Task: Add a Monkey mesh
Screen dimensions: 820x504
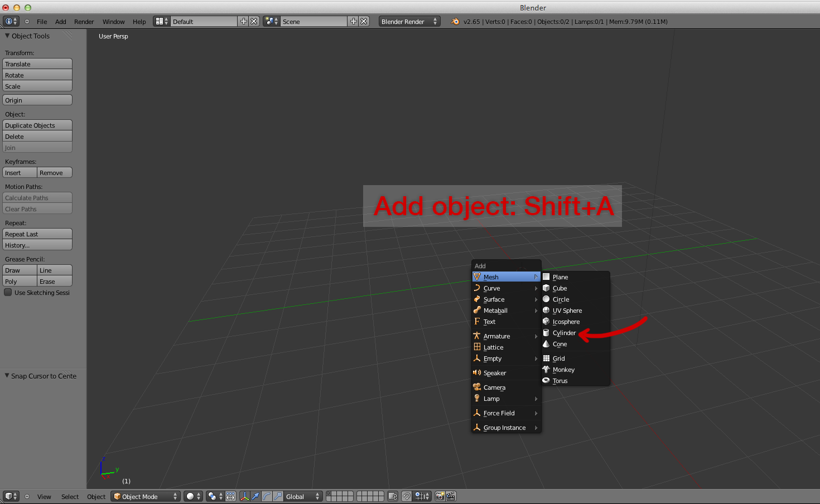Action: pyautogui.click(x=576, y=370)
